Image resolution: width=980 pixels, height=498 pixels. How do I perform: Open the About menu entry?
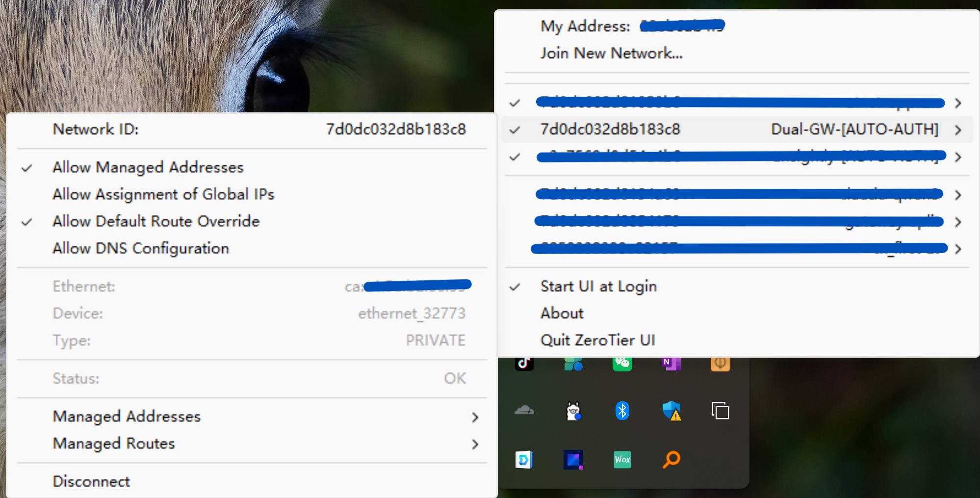(562, 313)
